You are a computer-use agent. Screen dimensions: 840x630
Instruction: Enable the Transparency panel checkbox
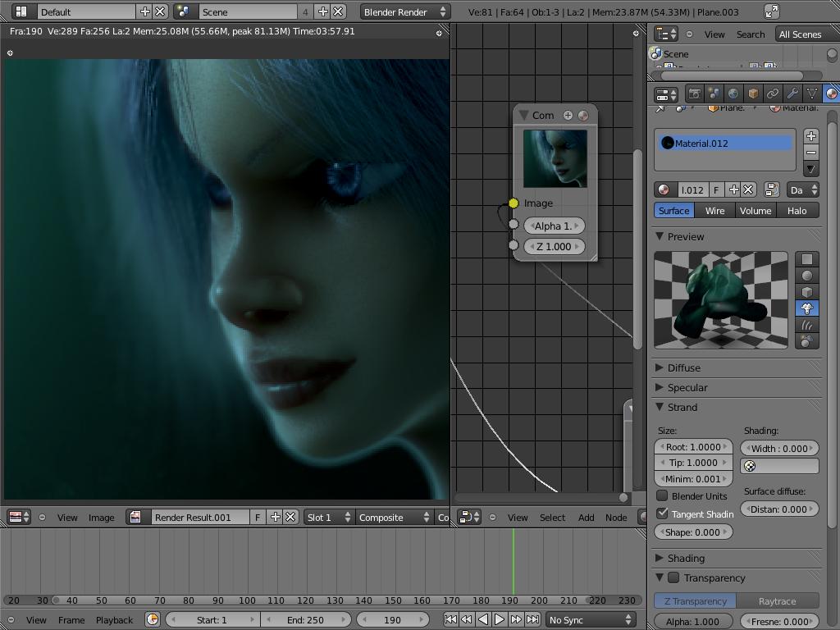[x=673, y=578]
